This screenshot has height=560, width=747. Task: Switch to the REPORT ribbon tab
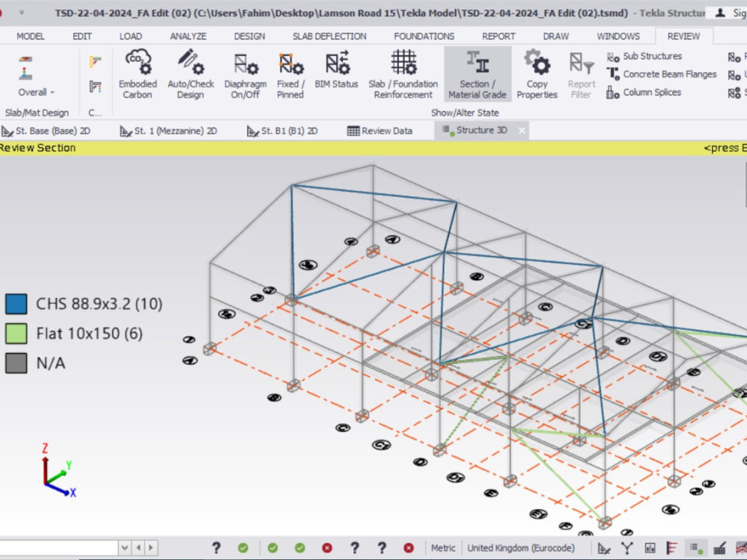coord(498,36)
